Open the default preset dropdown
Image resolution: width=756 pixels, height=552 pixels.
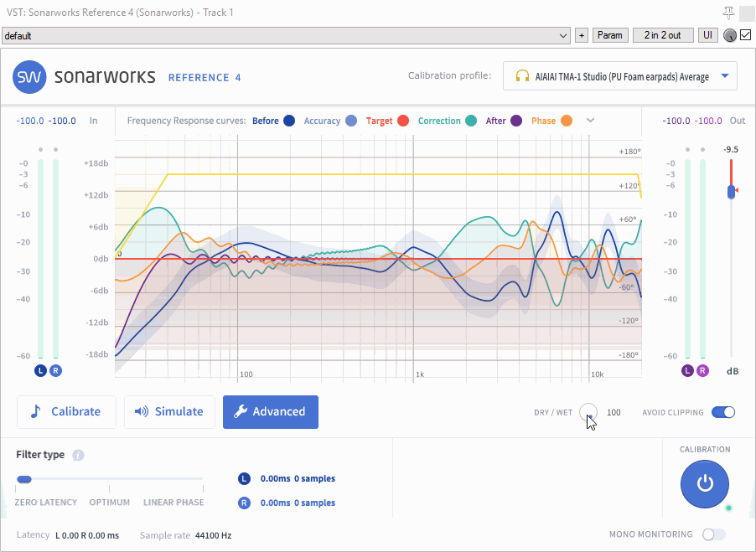point(564,36)
